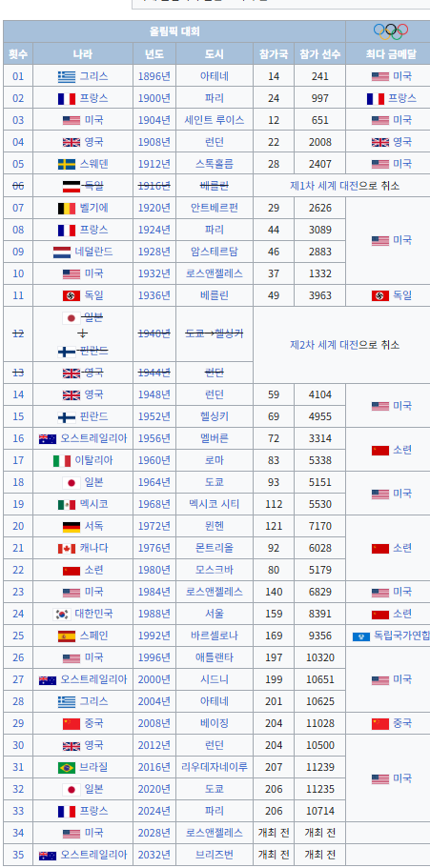Open the 애틀랜타 city link
The height and width of the screenshot is (868, 430).
tap(215, 657)
